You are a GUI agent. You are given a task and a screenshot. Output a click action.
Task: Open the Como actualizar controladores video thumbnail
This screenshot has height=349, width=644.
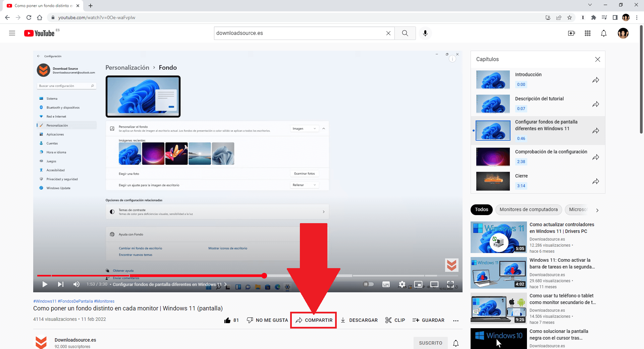(x=498, y=237)
